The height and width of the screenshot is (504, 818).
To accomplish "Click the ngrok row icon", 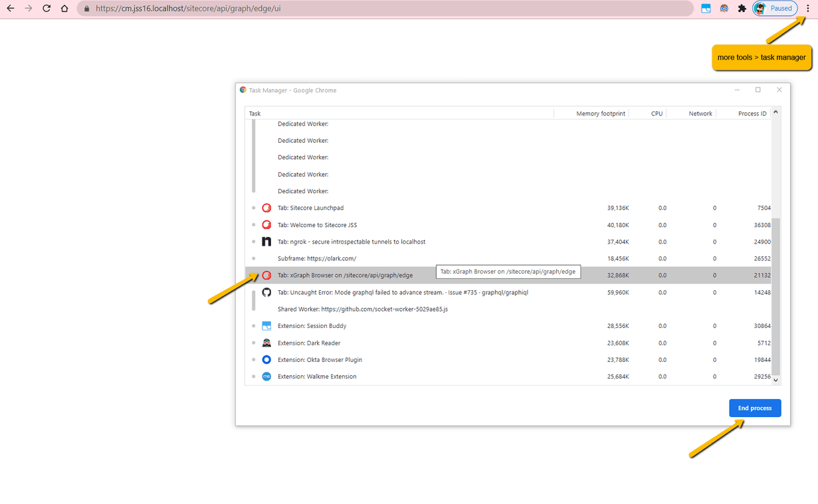I will pos(266,242).
